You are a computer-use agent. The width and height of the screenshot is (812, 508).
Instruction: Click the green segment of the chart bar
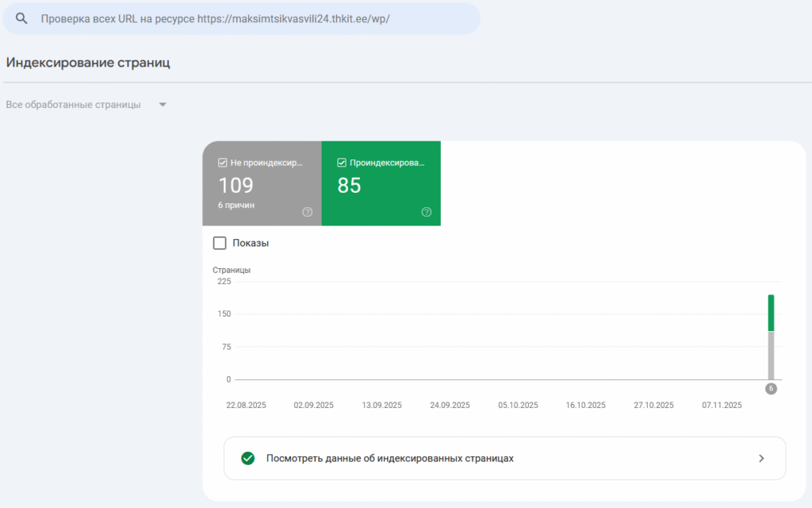771,313
